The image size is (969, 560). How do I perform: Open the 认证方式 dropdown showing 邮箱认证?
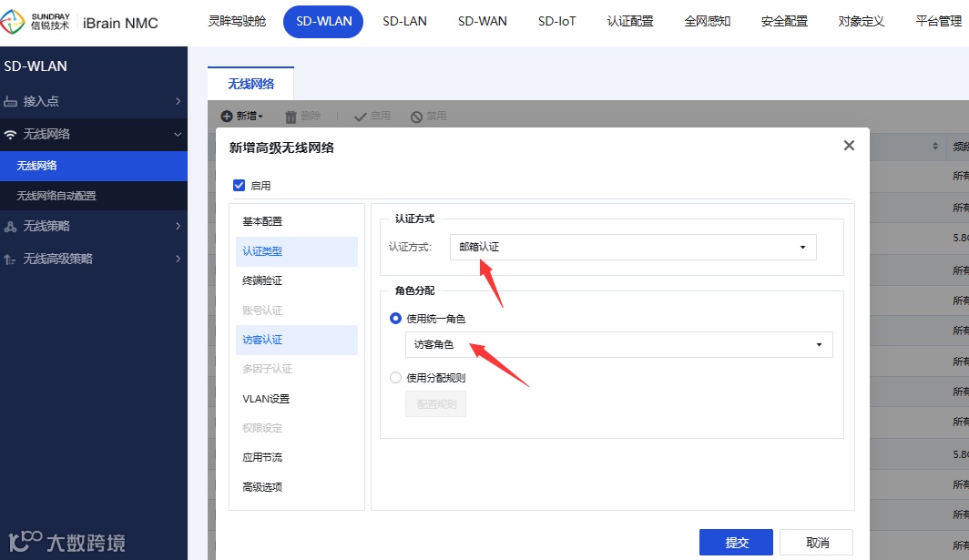click(633, 247)
